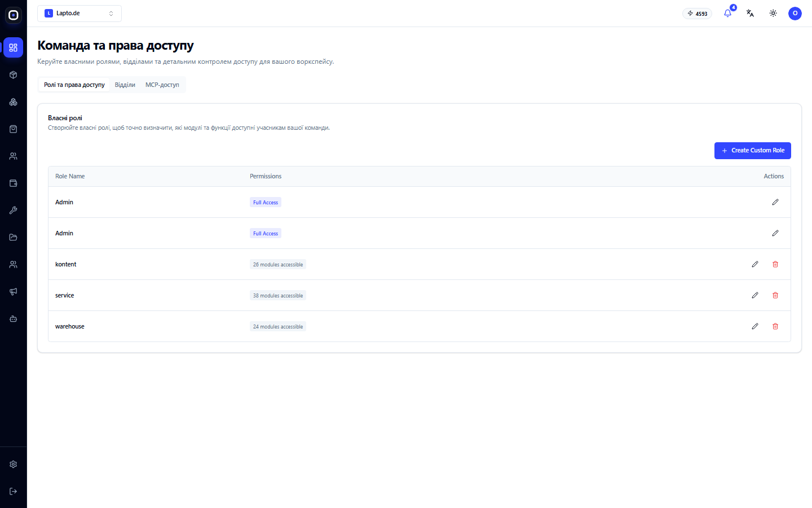The image size is (812, 508).
Task: Click the '26 modules accessible' badge
Action: [278, 264]
